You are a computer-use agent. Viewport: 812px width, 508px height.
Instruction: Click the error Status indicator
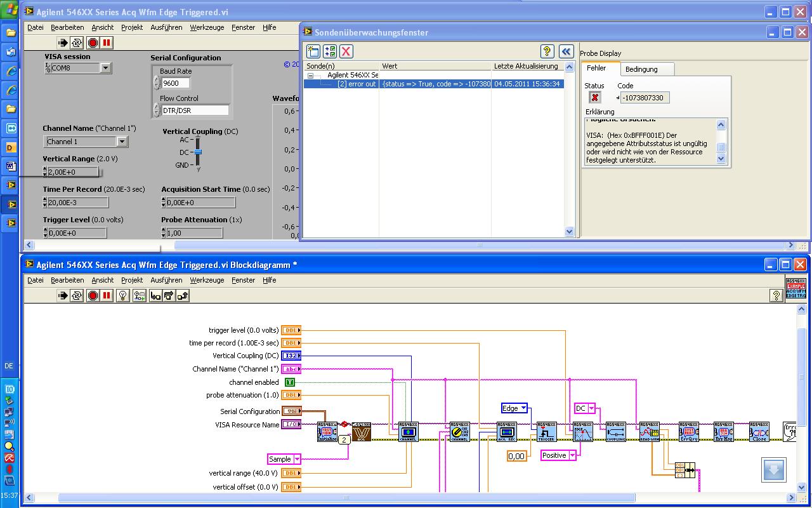594,97
